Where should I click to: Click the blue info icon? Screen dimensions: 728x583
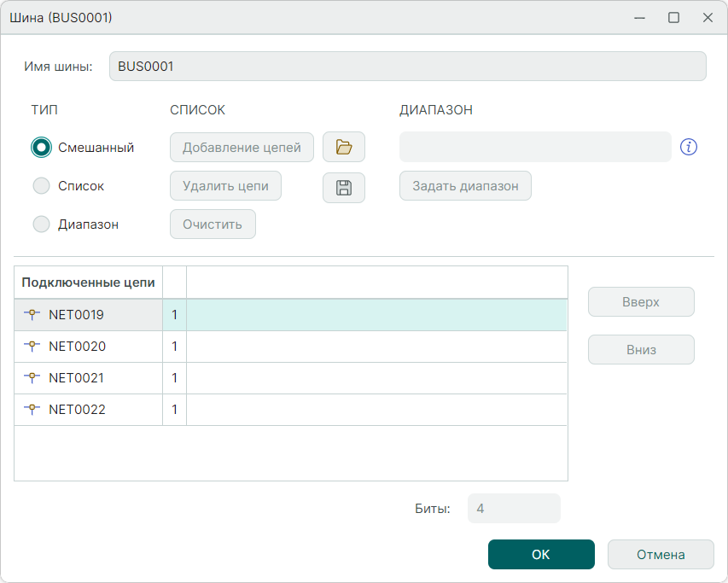tap(689, 148)
